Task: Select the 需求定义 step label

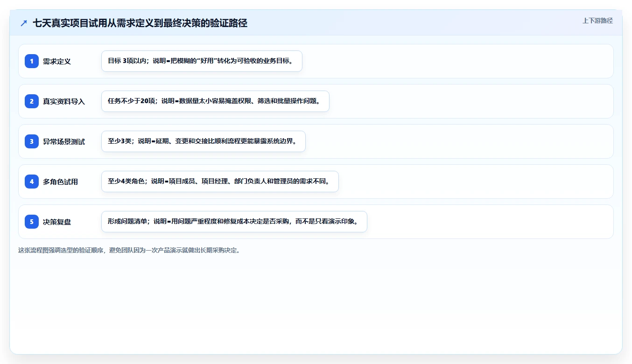Action: (x=57, y=61)
